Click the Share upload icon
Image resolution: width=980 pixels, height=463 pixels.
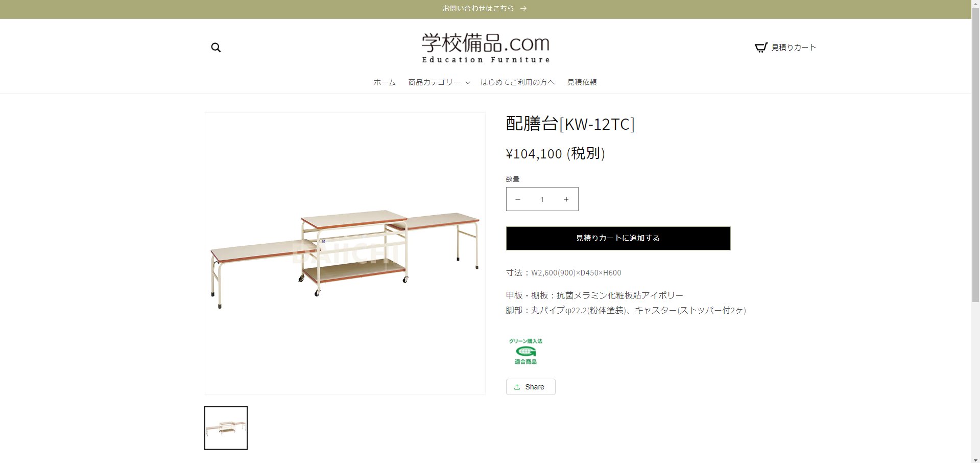(517, 387)
